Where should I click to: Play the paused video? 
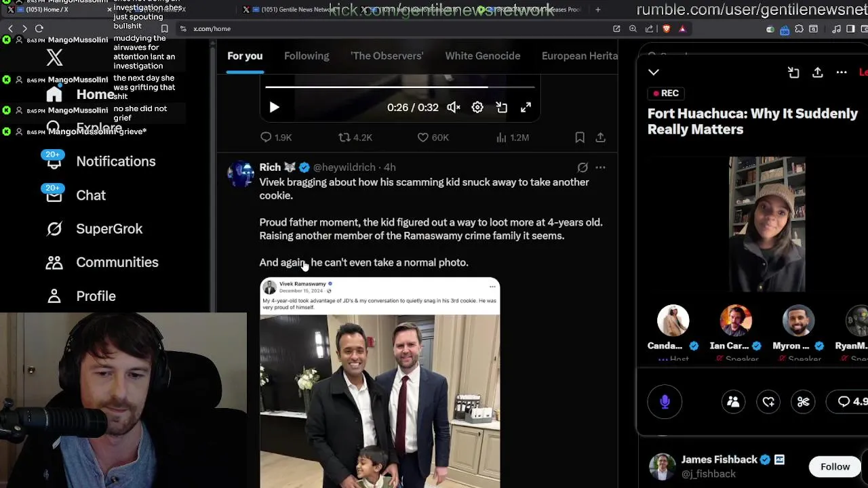[x=274, y=107]
